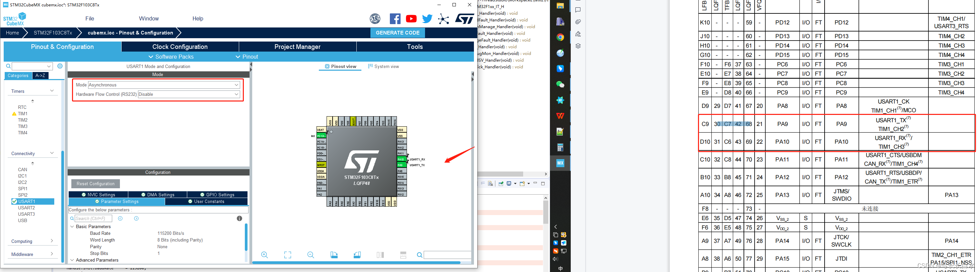Switch to Clock Configuration tab

pyautogui.click(x=180, y=47)
